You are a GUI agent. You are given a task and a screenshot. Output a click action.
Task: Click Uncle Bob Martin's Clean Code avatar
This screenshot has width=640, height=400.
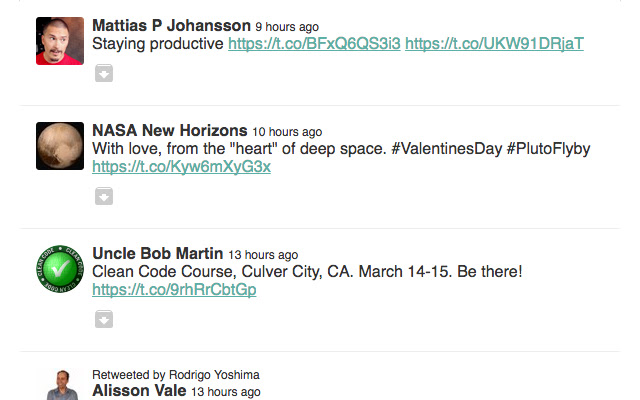click(59, 269)
